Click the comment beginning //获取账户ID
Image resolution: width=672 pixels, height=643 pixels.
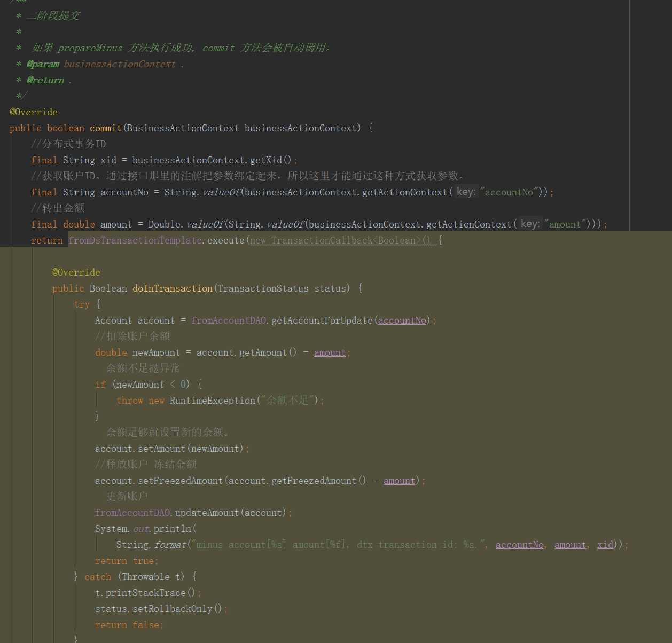tap(249, 176)
